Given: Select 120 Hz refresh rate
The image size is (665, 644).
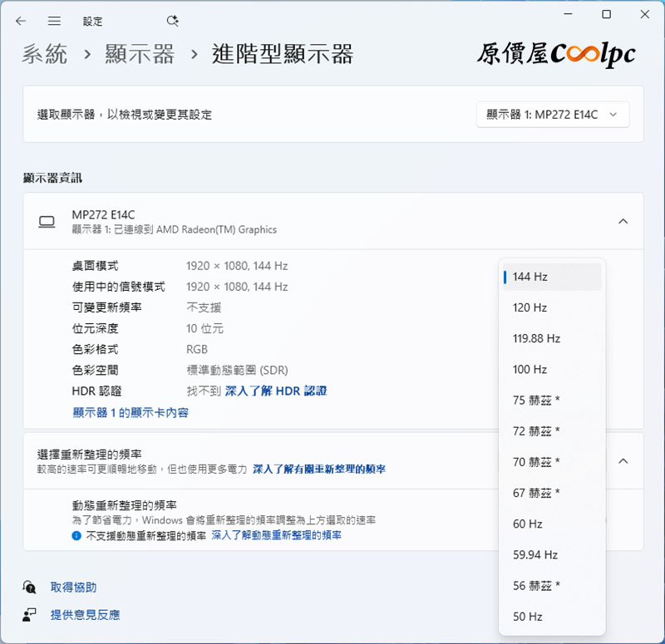Looking at the screenshot, I should (530, 307).
